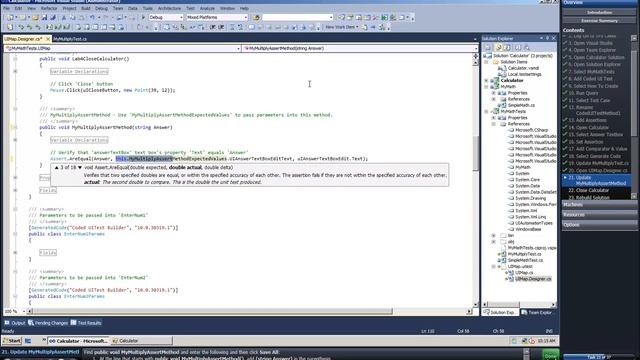
Task: Expand the obj folder node
Action: (x=493, y=242)
